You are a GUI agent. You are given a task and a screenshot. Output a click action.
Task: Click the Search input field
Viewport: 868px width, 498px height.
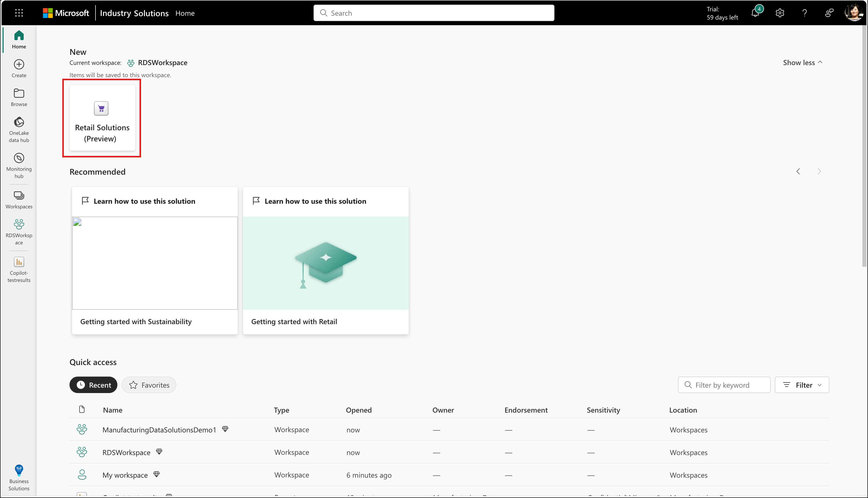click(434, 13)
